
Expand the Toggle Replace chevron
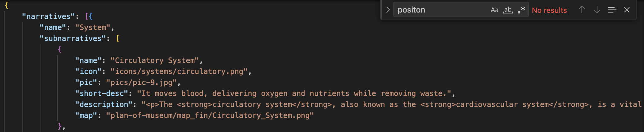pos(388,10)
